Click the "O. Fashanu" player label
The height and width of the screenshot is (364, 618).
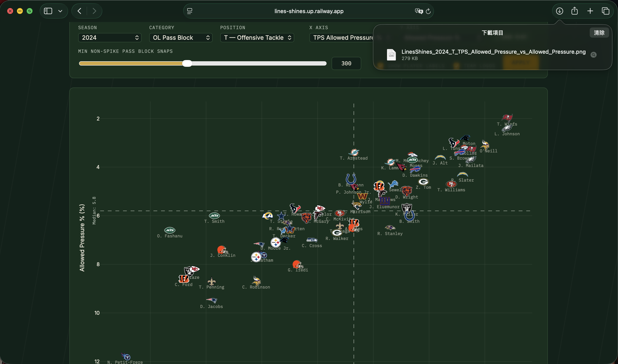coord(170,236)
